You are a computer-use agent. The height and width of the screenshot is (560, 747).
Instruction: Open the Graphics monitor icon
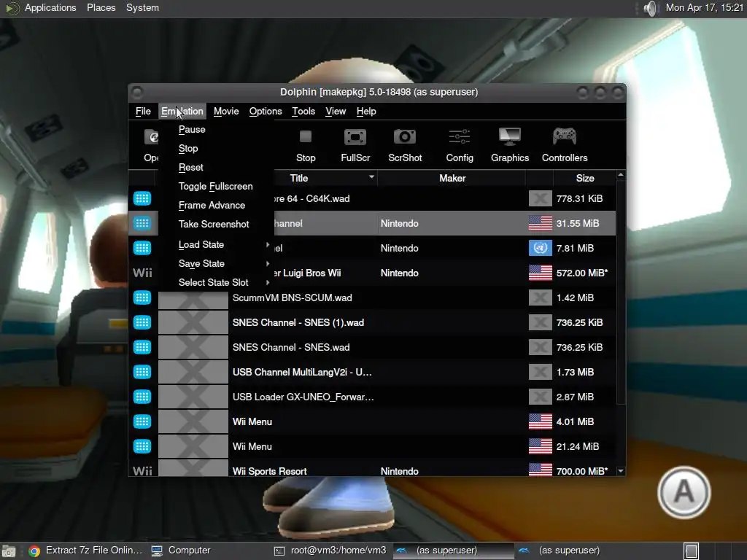pyautogui.click(x=510, y=137)
